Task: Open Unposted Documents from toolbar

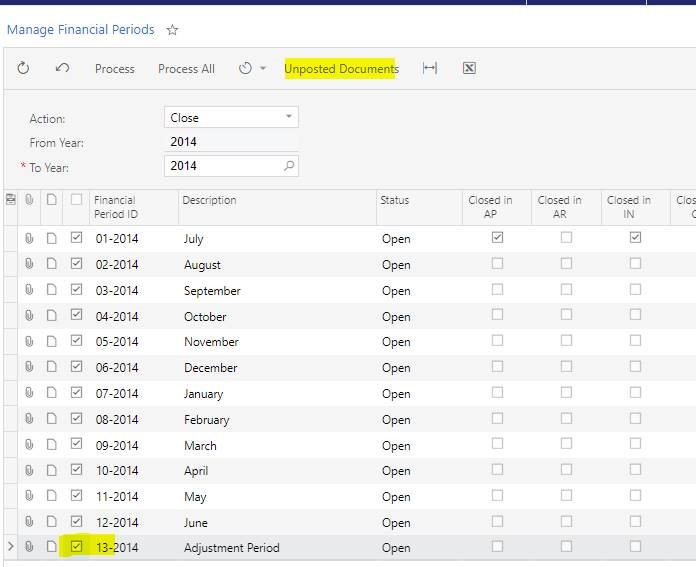Action: (x=341, y=68)
